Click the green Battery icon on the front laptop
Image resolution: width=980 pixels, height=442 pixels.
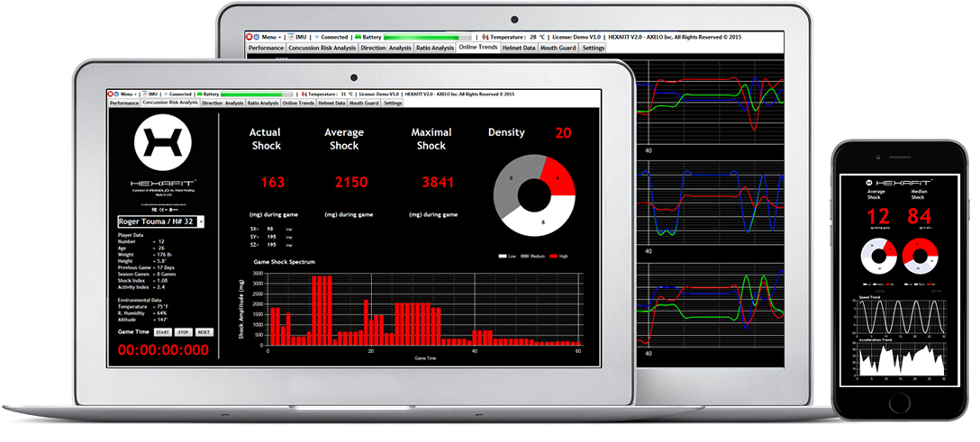[x=198, y=94]
